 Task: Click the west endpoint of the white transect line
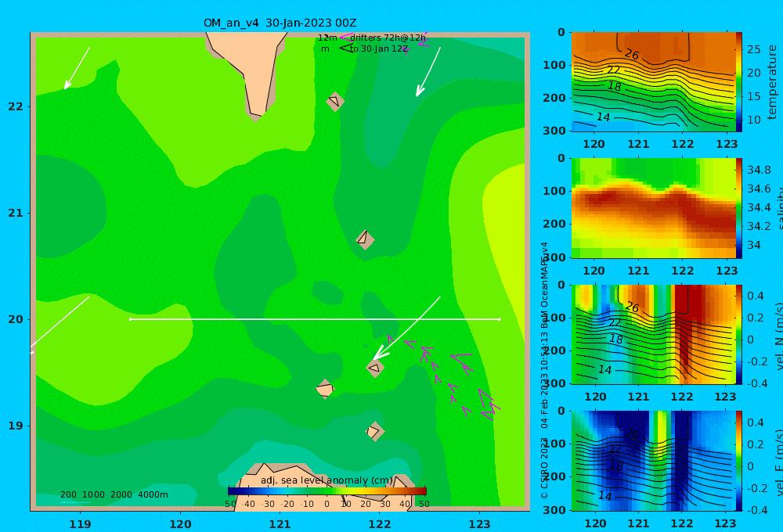[130, 319]
